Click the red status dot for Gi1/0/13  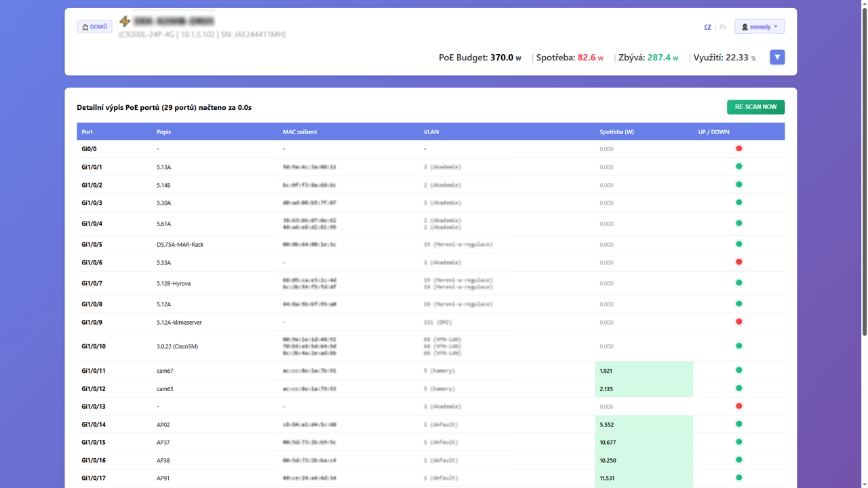coord(738,406)
